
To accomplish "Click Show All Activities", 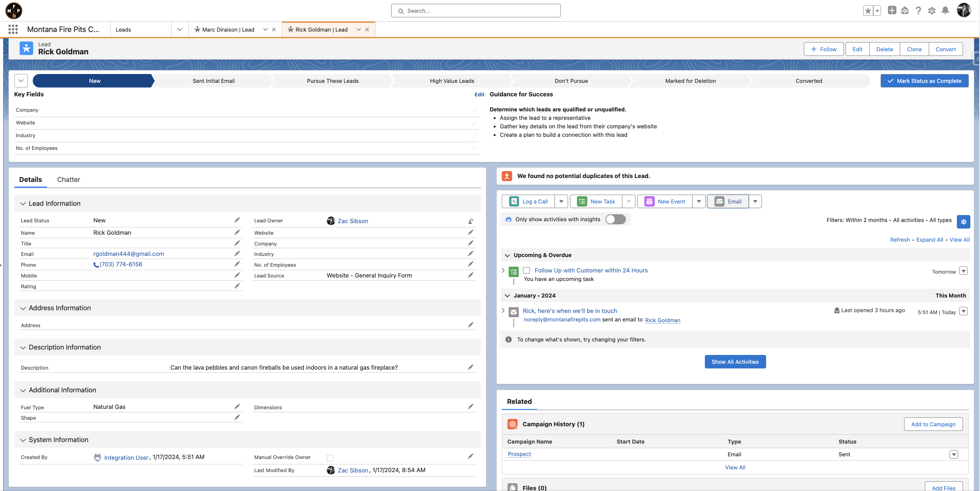I will tap(735, 362).
